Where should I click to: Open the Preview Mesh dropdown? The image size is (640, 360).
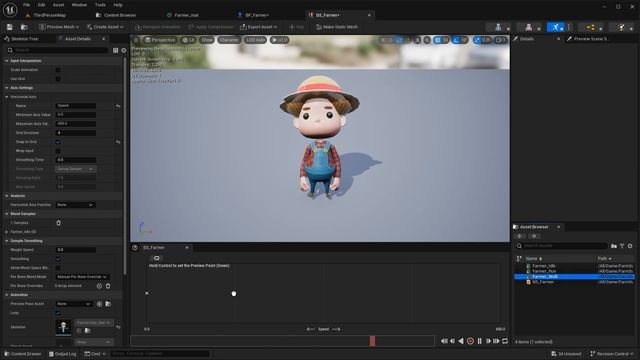tap(59, 27)
